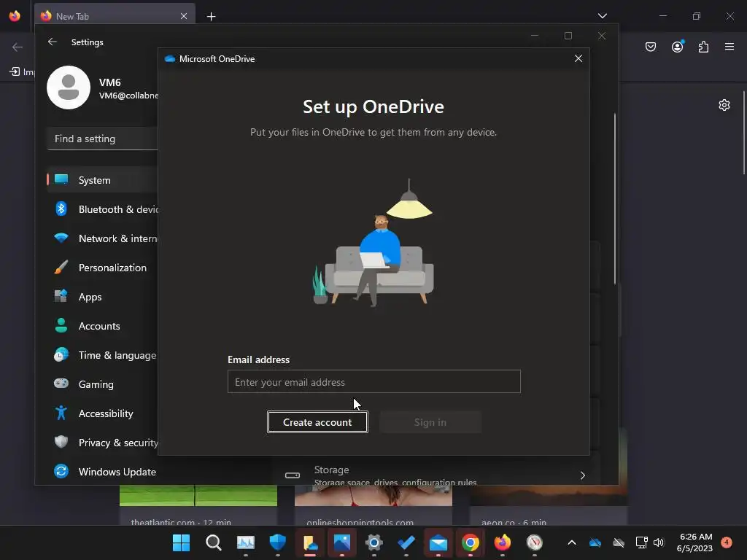Open the Photos app in taskbar
747x560 pixels.
click(x=342, y=542)
